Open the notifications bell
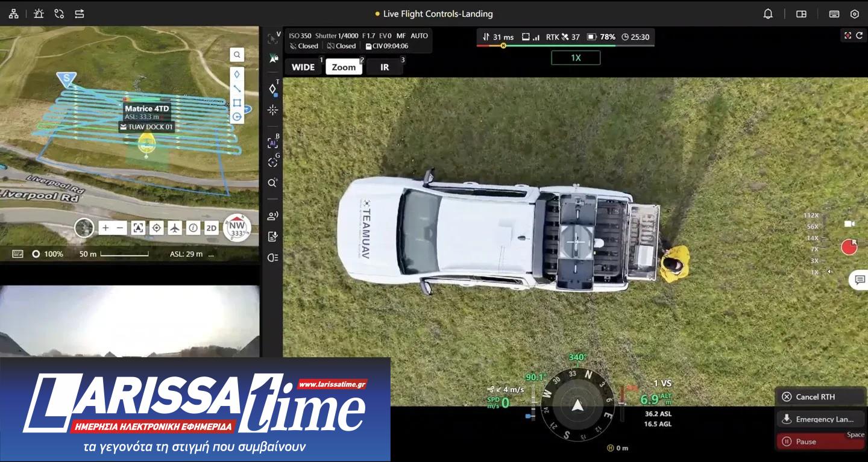Viewport: 868px width, 462px height. 768,14
